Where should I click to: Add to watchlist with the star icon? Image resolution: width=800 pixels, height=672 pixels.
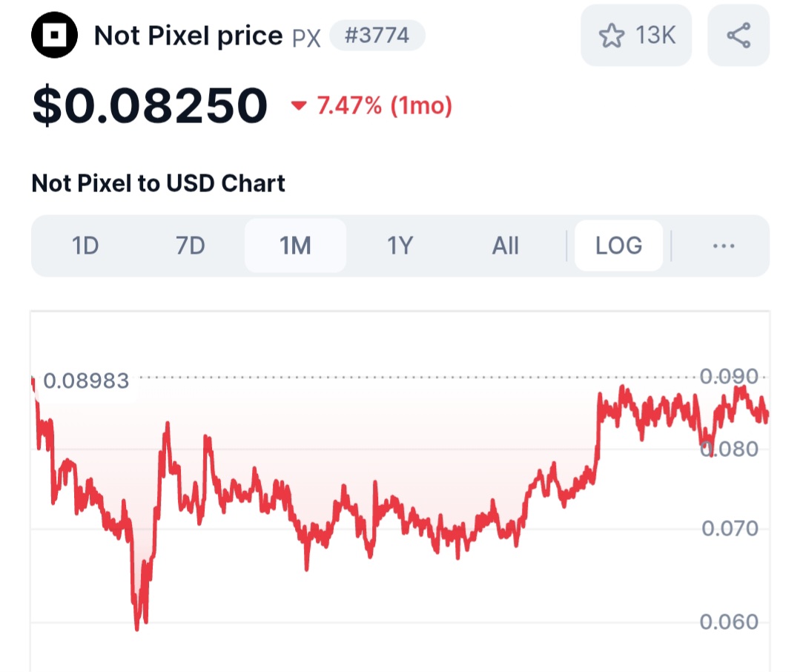point(612,36)
